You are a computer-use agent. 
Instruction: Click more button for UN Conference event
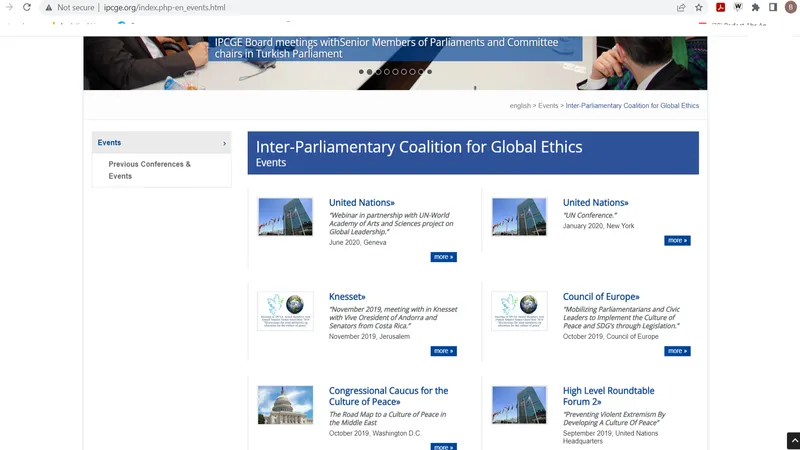677,240
